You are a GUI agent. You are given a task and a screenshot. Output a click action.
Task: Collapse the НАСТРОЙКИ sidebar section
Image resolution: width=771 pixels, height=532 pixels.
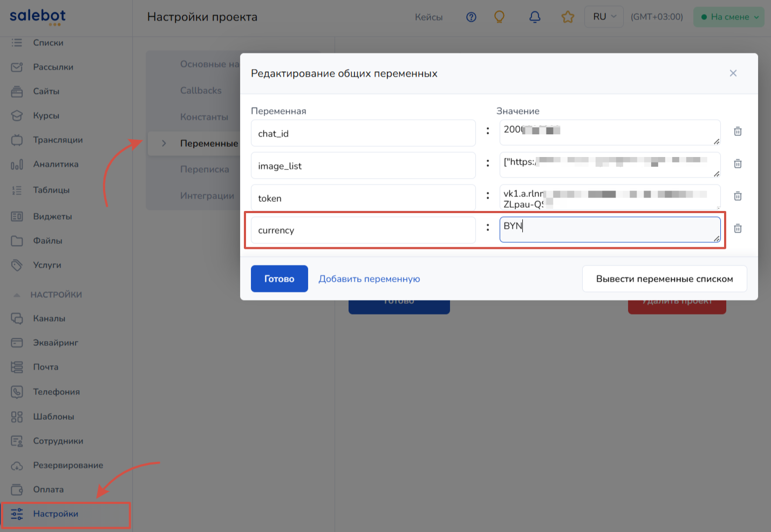pyautogui.click(x=17, y=295)
